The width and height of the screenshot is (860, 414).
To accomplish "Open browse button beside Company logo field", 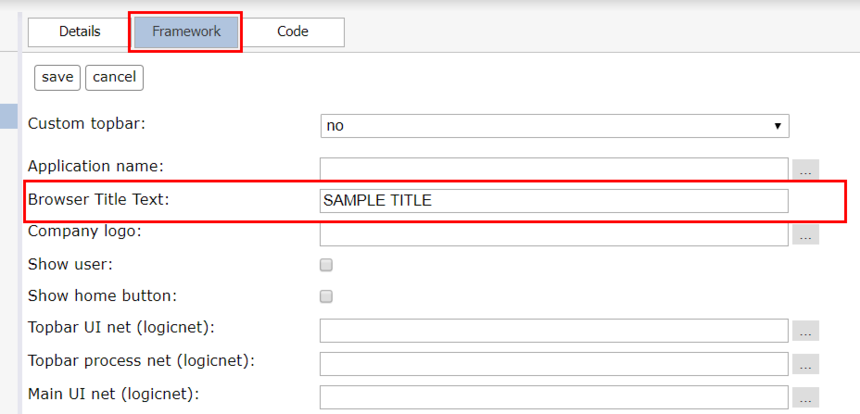I will coord(805,235).
